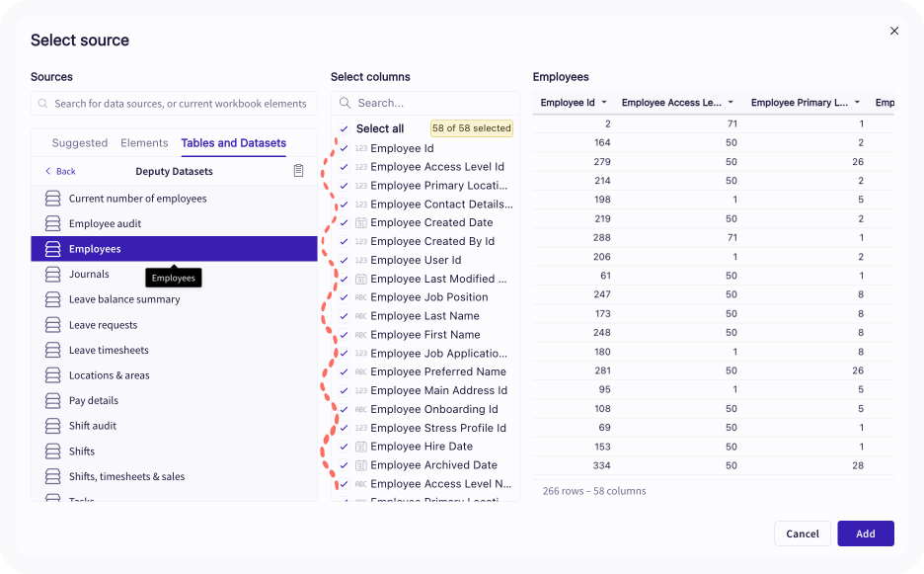
Task: Click the dataset icon next to Locations & areas
Action: 53,375
